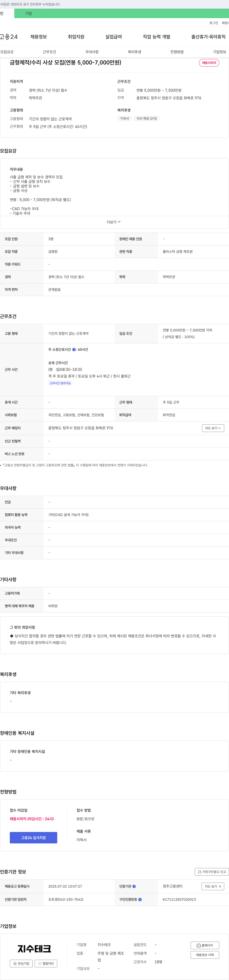Click the 기숙사 welfare tag
The image size is (229, 980).
pos(125,118)
